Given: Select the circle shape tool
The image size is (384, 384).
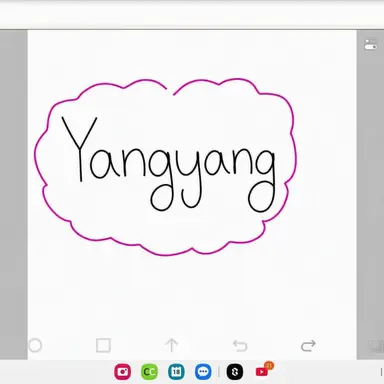Looking at the screenshot, I should [35, 346].
